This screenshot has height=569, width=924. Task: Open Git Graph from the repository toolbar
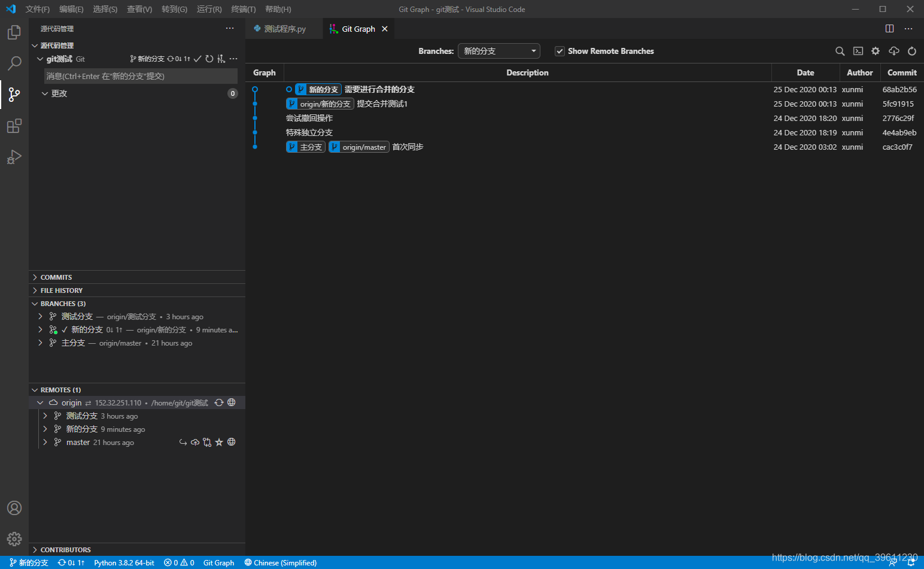tap(221, 59)
